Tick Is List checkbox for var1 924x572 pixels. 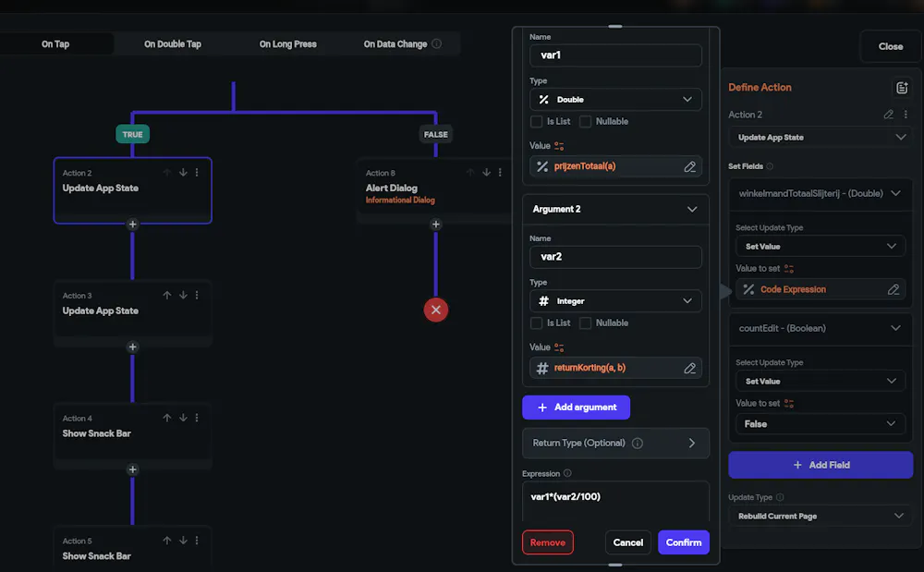point(536,121)
